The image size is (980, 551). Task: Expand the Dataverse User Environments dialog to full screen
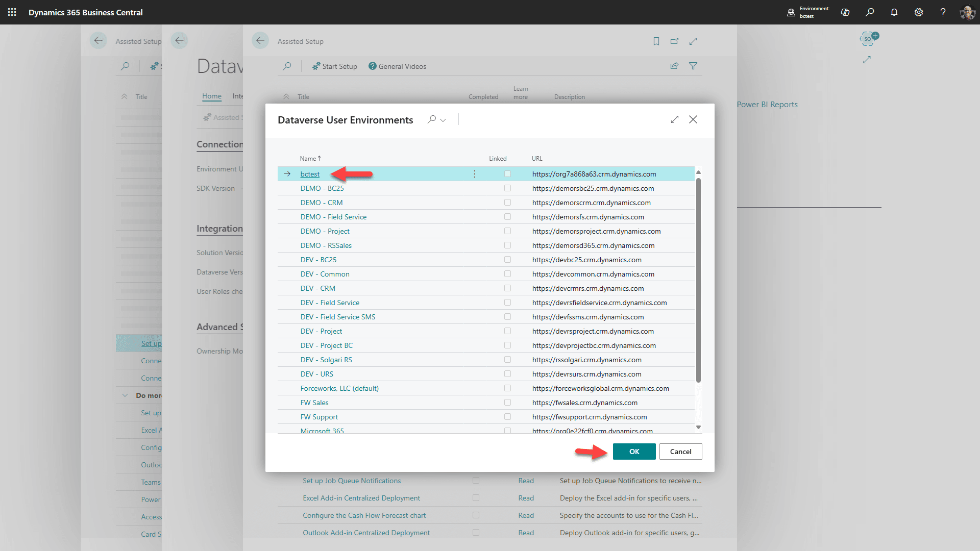(675, 119)
